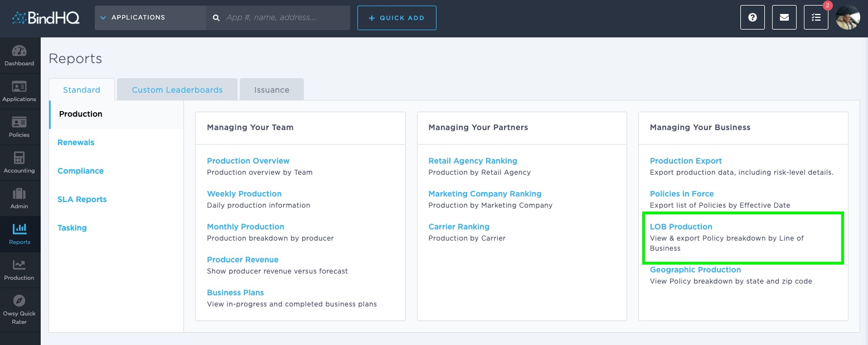This screenshot has width=868, height=345.
Task: Open Policies from the sidebar
Action: pyautogui.click(x=20, y=127)
